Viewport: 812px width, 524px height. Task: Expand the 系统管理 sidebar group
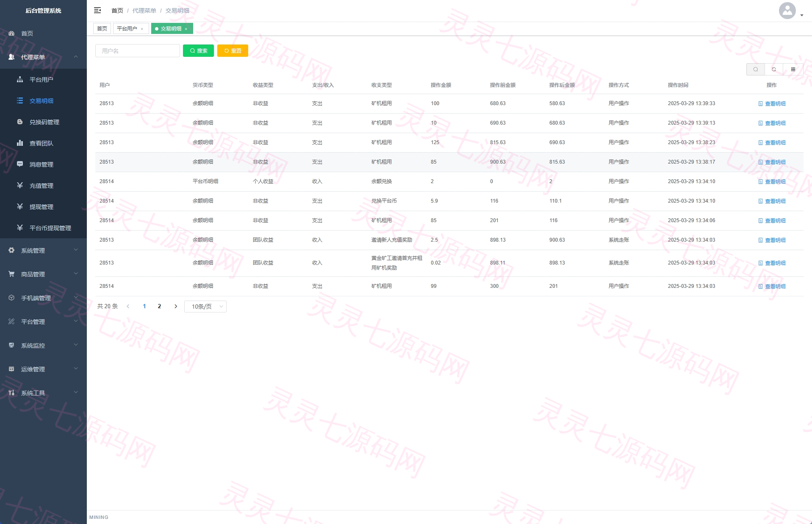43,251
